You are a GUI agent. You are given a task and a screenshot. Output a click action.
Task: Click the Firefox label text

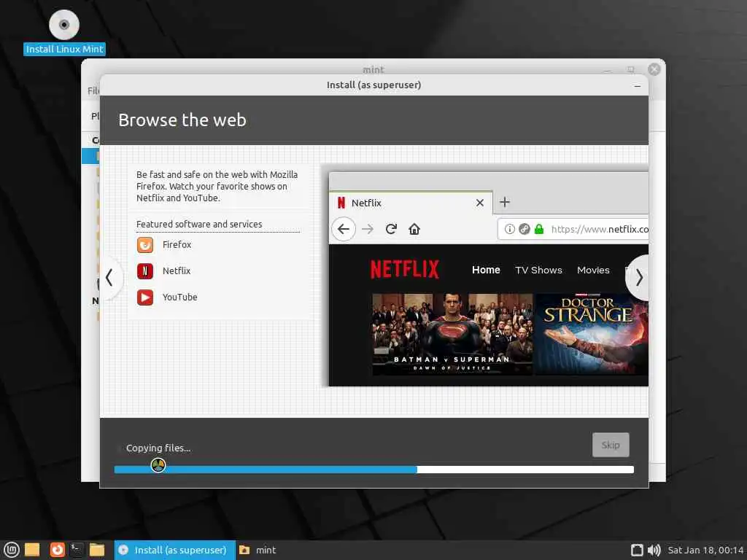[x=177, y=245]
